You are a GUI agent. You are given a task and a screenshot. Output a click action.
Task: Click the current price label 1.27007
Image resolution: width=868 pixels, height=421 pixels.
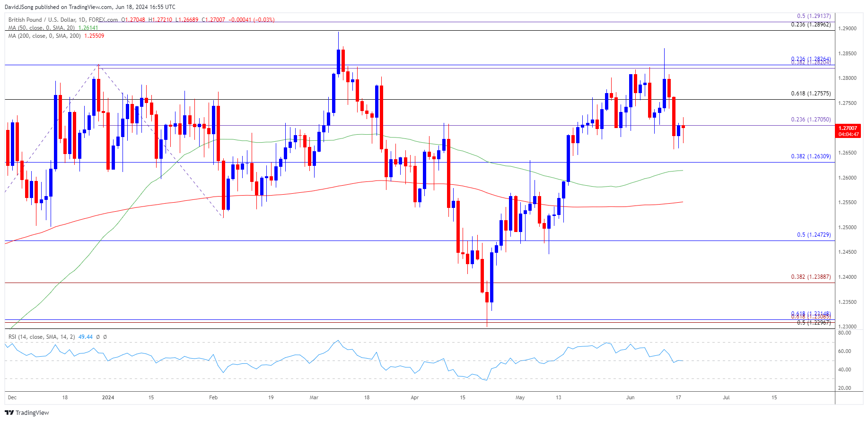point(848,128)
